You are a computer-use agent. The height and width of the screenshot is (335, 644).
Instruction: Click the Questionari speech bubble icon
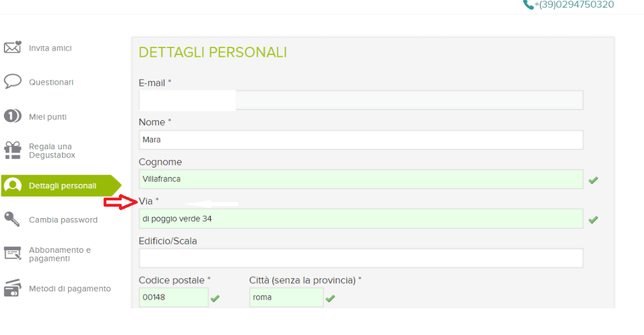[13, 82]
